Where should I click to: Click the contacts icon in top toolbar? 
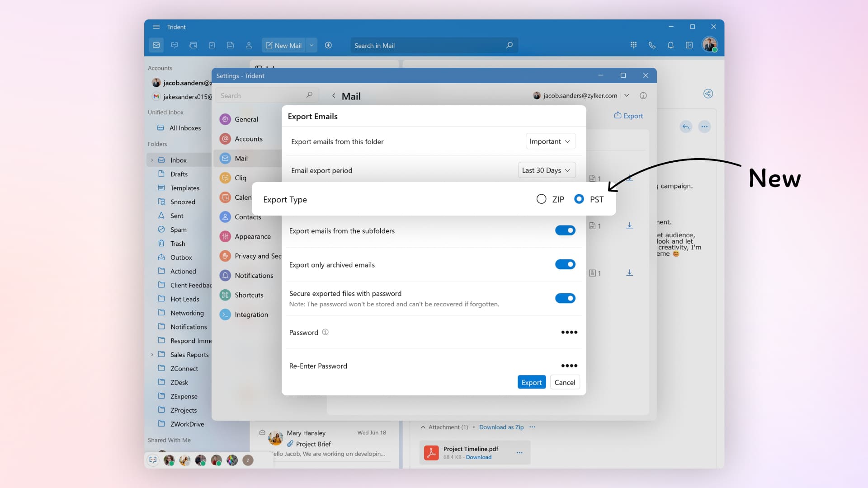coord(249,45)
